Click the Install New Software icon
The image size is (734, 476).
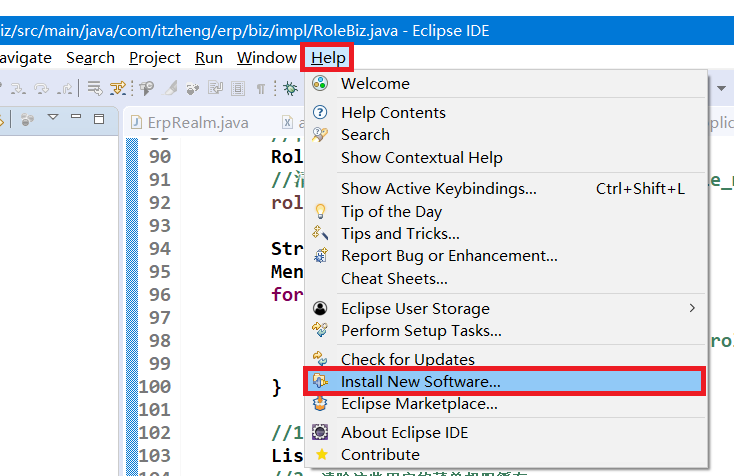320,381
